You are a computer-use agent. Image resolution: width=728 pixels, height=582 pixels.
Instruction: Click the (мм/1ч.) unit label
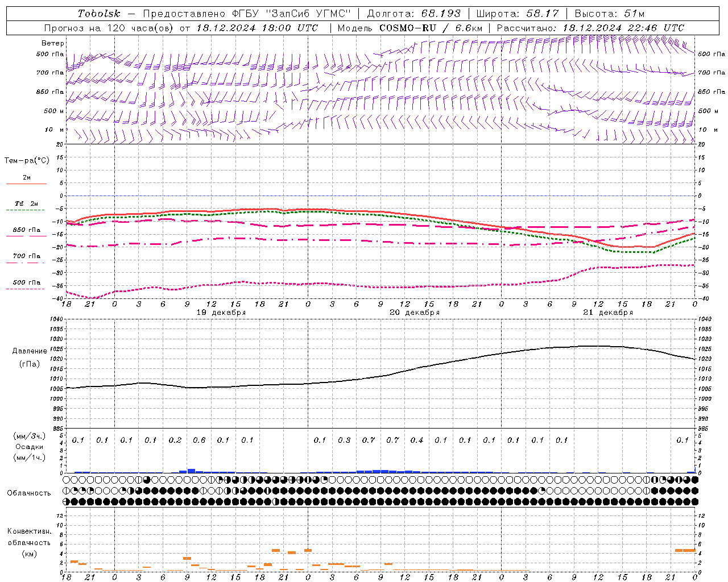(x=30, y=458)
